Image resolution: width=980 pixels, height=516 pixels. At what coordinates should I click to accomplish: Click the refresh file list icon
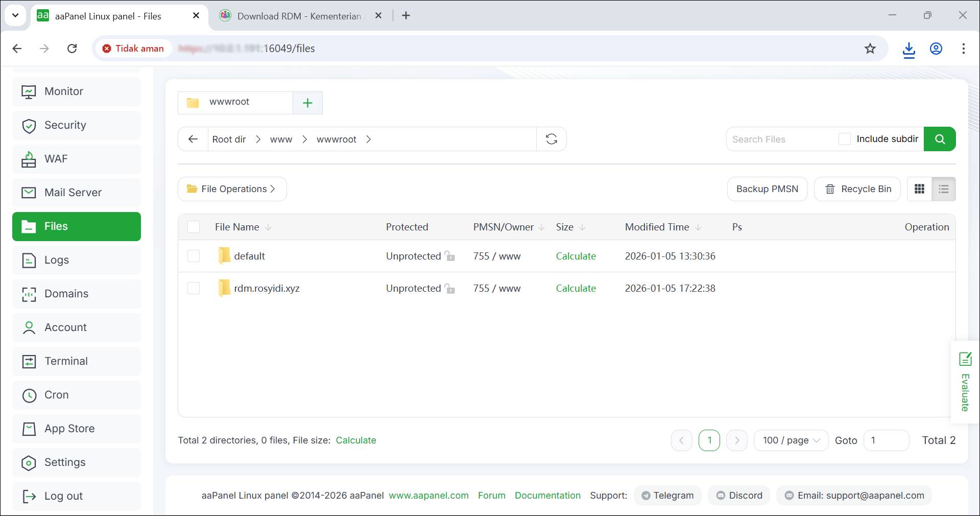click(x=551, y=139)
